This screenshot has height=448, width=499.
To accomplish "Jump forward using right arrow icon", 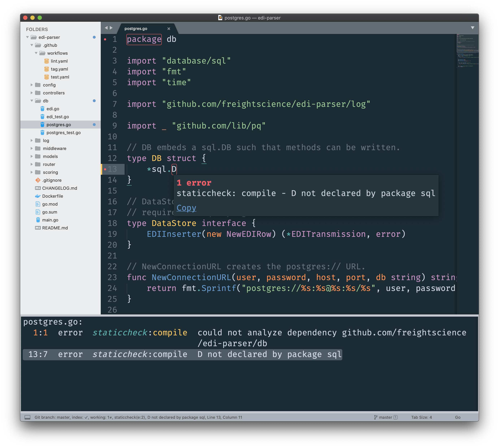I will (x=111, y=28).
